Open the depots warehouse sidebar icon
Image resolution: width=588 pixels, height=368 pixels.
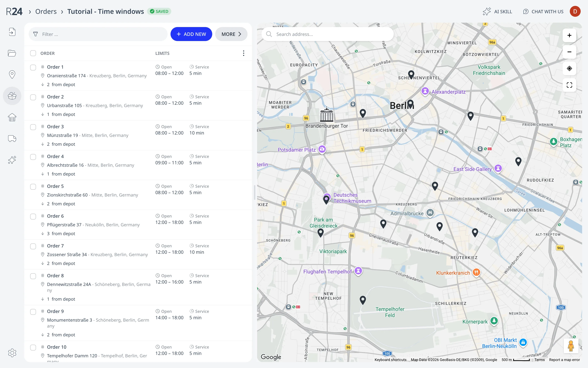pyautogui.click(x=12, y=117)
